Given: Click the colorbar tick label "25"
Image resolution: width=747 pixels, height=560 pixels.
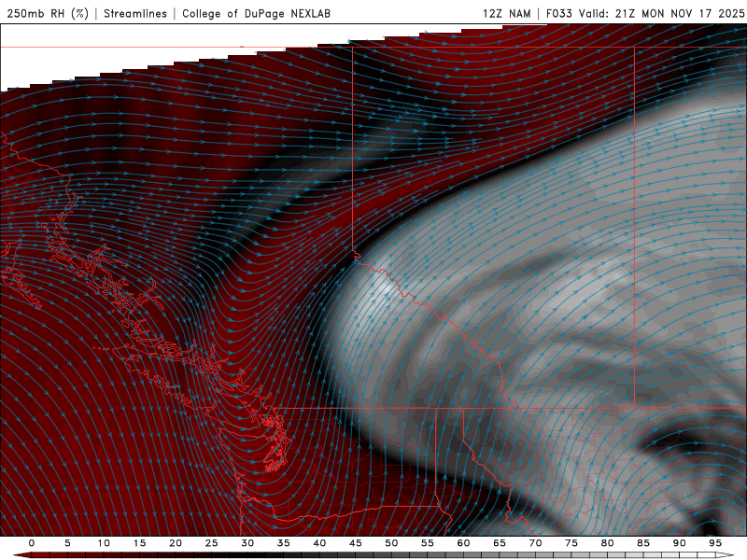Looking at the screenshot, I should [212, 543].
